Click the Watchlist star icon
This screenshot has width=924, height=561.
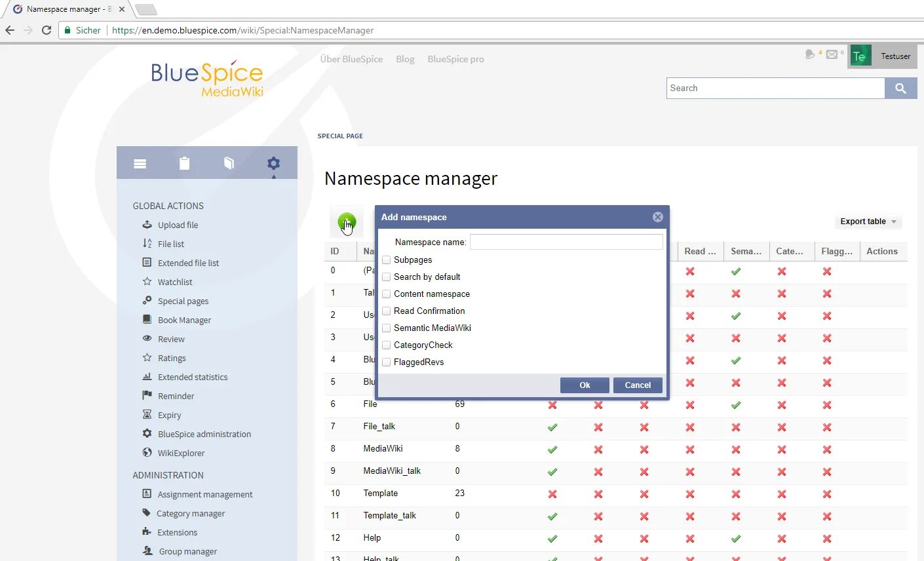[x=147, y=282]
